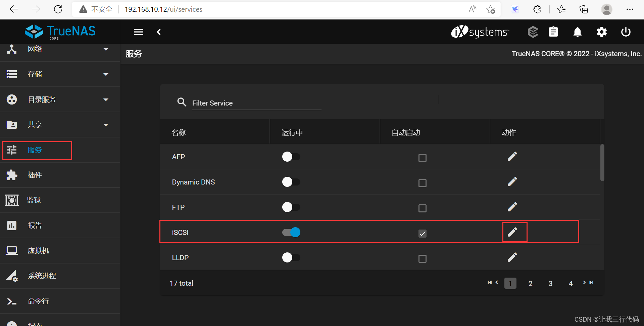The image size is (644, 326).
Task: Go to page 3 of services
Action: tap(550, 283)
